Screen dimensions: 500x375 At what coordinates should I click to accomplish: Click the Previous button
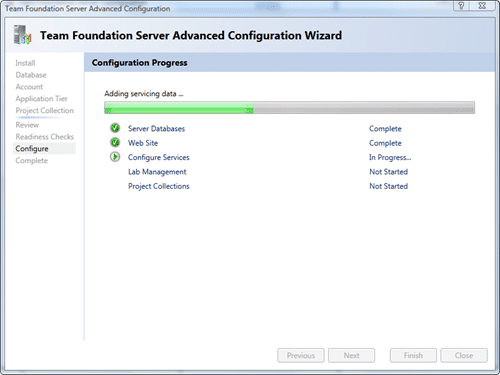pyautogui.click(x=301, y=356)
